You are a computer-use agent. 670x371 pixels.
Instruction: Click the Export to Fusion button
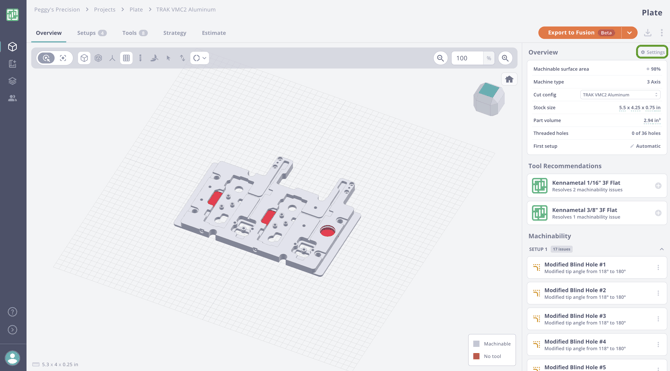(580, 32)
